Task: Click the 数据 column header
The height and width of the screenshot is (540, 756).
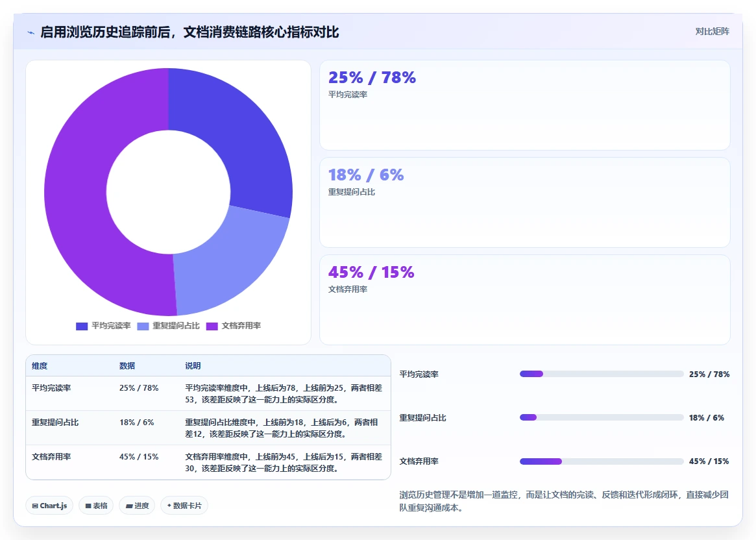Action: tap(127, 366)
